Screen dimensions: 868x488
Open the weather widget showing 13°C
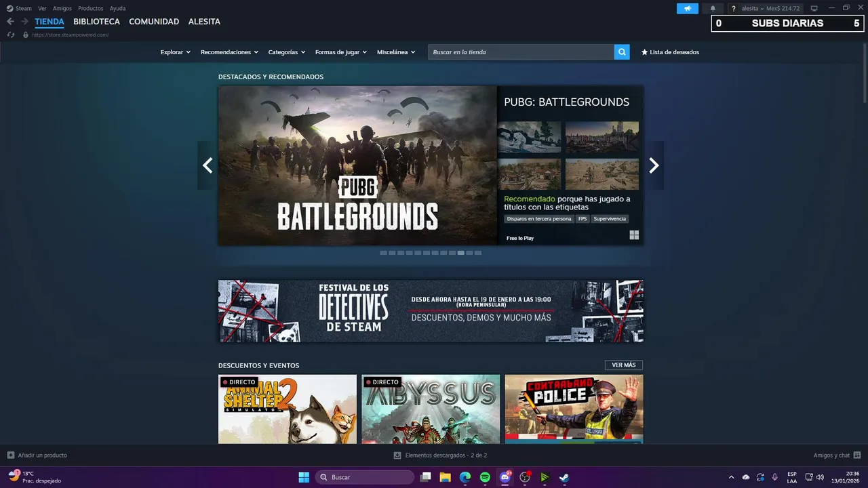click(34, 477)
